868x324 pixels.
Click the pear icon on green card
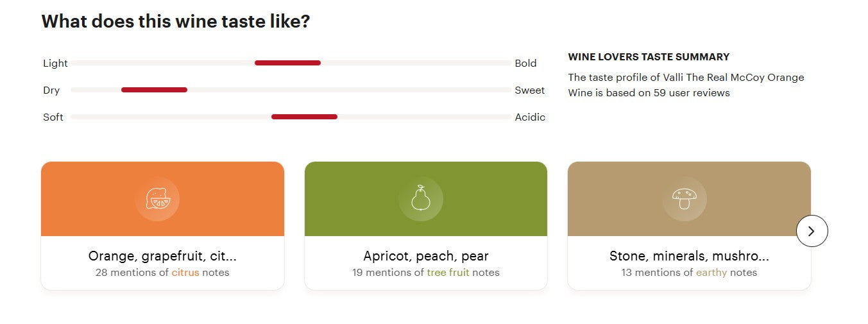pyautogui.click(x=421, y=199)
